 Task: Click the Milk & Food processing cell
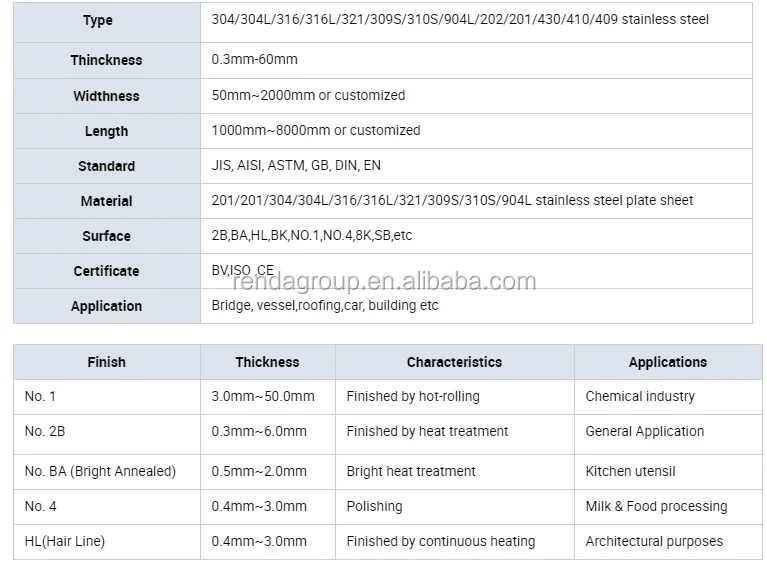656,506
